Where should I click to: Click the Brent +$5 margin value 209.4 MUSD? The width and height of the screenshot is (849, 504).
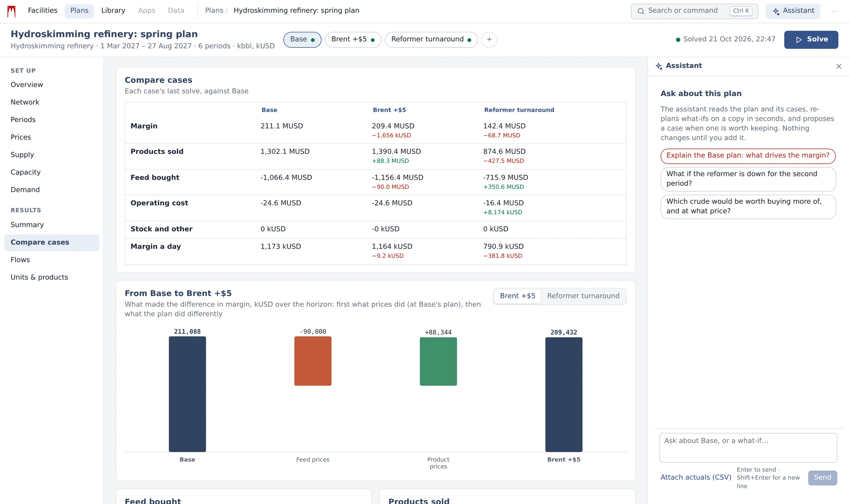coord(393,126)
